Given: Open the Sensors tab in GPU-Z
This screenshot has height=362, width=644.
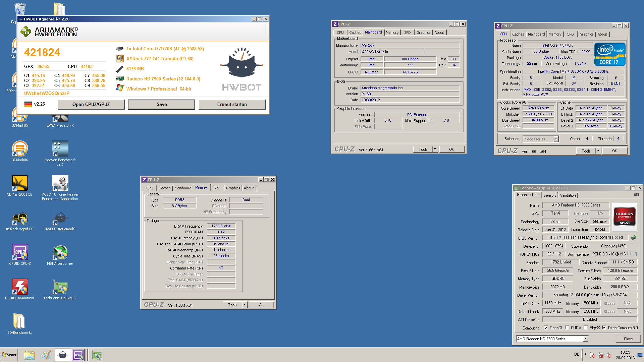Looking at the screenshot, I should [x=550, y=195].
